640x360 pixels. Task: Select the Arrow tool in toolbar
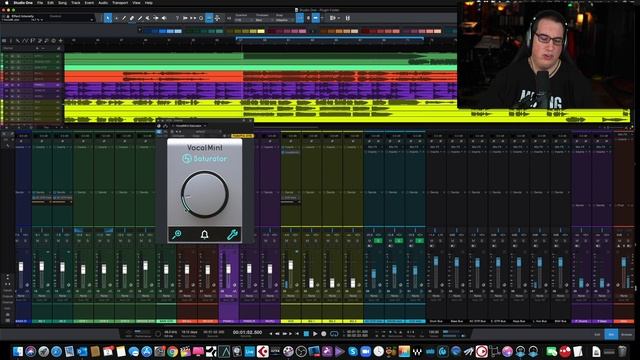pos(108,18)
